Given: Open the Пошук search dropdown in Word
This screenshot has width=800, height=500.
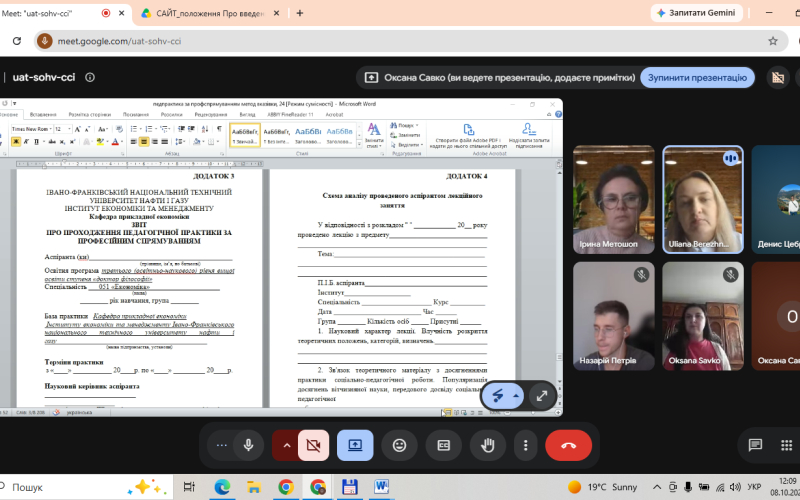Looking at the screenshot, I should pos(404,125).
